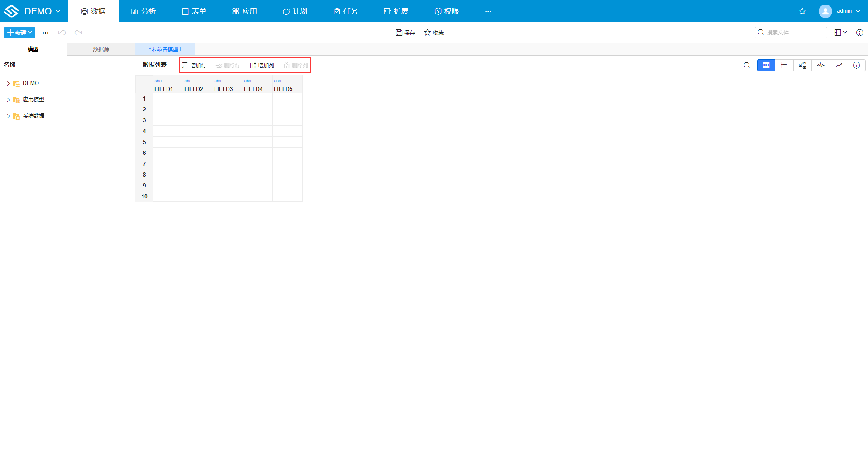This screenshot has height=455, width=868.
Task: Open the trend line chart view icon
Action: (839, 65)
